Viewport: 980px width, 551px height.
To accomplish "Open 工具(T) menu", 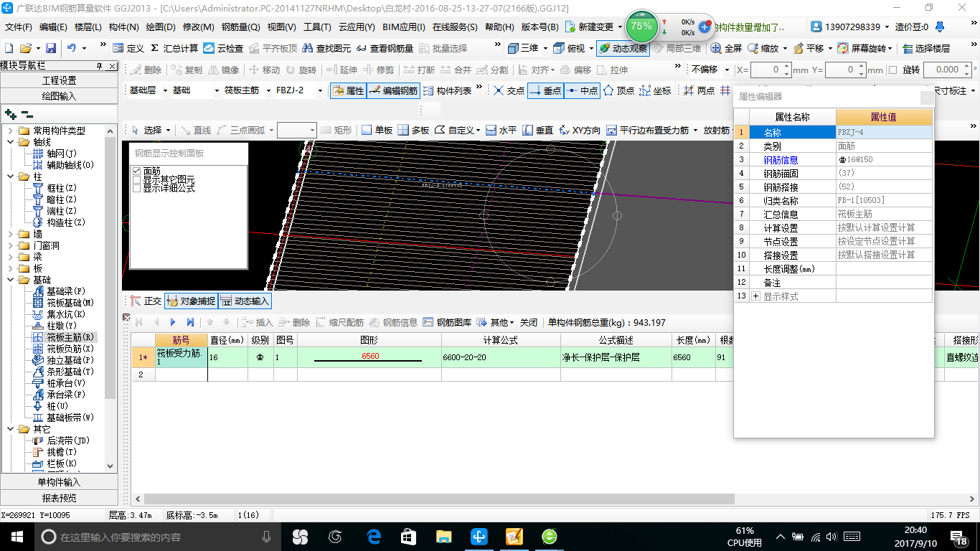I will coord(317,27).
